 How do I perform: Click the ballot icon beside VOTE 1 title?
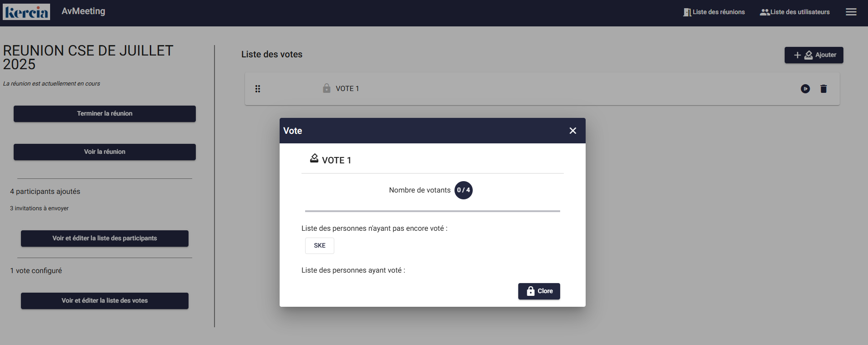click(314, 158)
